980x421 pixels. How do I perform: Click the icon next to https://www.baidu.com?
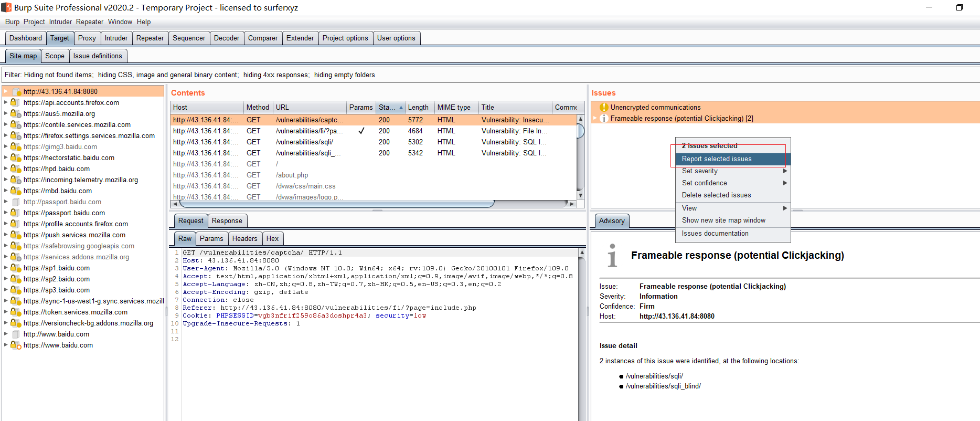tap(16, 345)
